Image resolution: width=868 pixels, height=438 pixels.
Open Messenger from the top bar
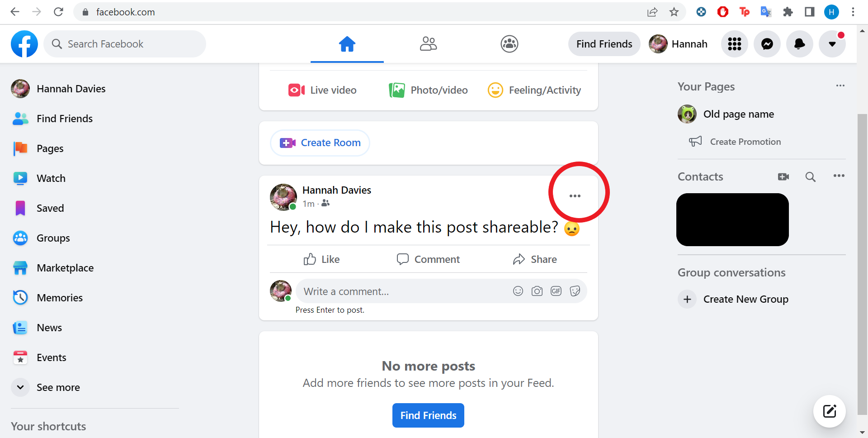767,44
